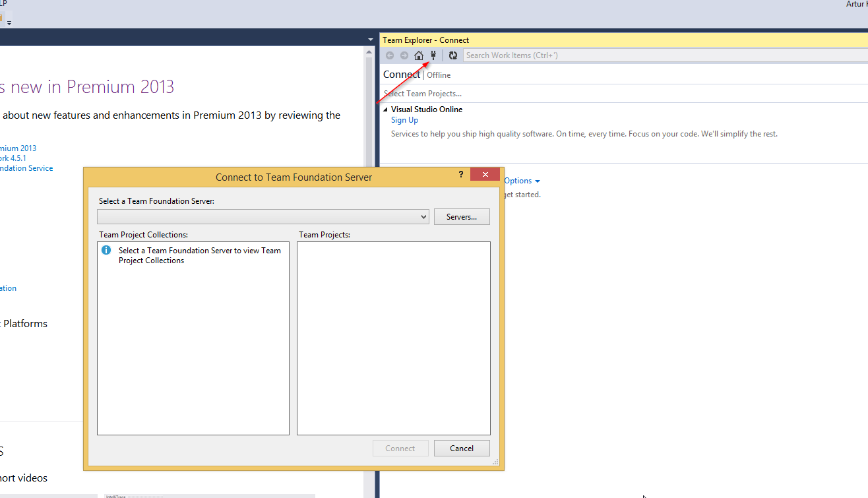Go forward in Team Explorer
The width and height of the screenshot is (868, 498).
(404, 55)
